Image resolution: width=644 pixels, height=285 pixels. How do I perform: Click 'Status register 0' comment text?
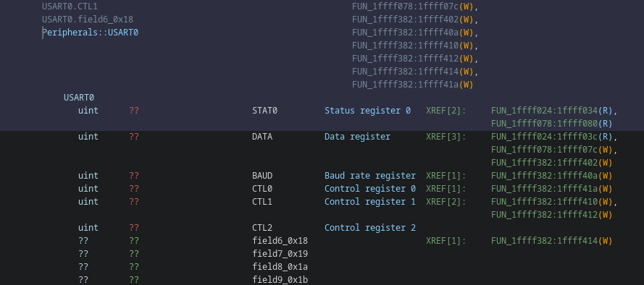367,111
